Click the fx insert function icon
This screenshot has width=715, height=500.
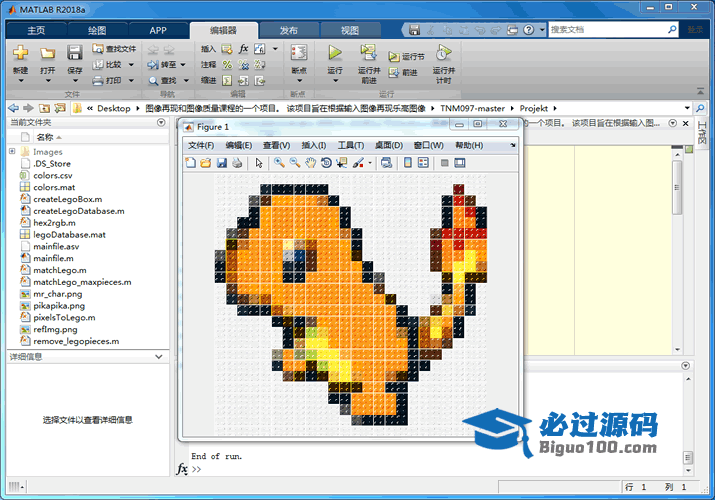(x=244, y=48)
